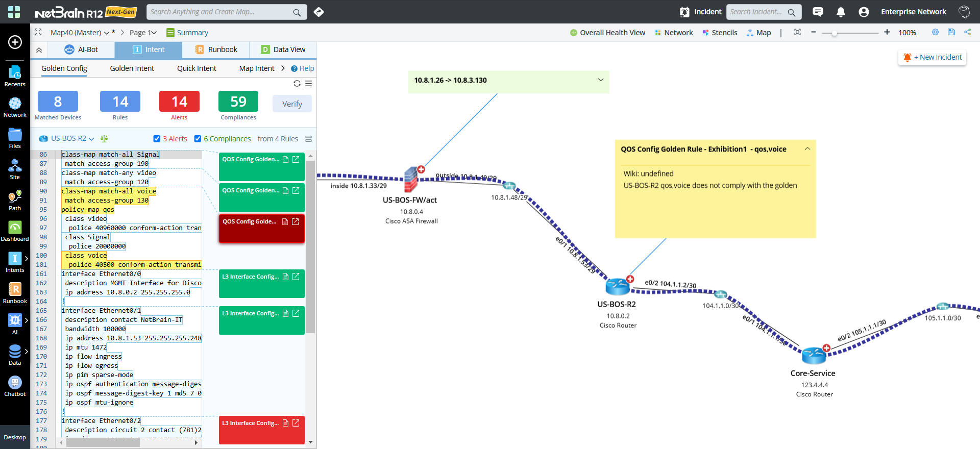Image resolution: width=980 pixels, height=449 pixels.
Task: Open the user account profile icon
Action: point(864,12)
